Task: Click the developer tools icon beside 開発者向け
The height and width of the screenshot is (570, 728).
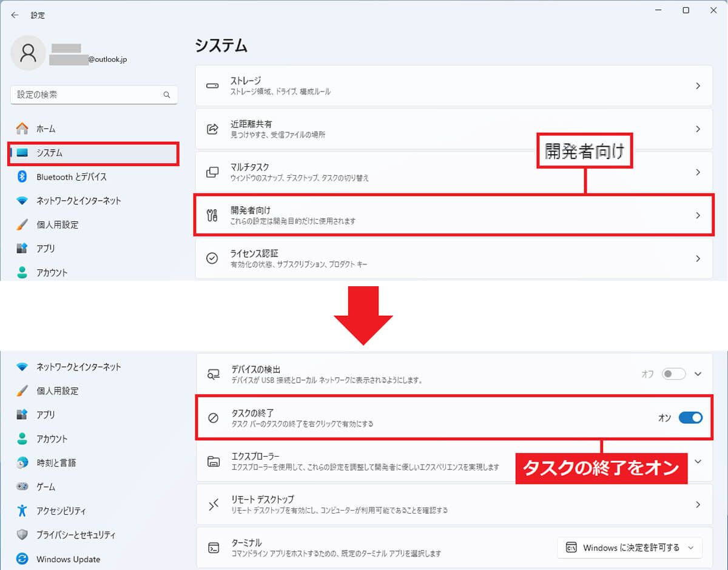Action: tap(212, 215)
